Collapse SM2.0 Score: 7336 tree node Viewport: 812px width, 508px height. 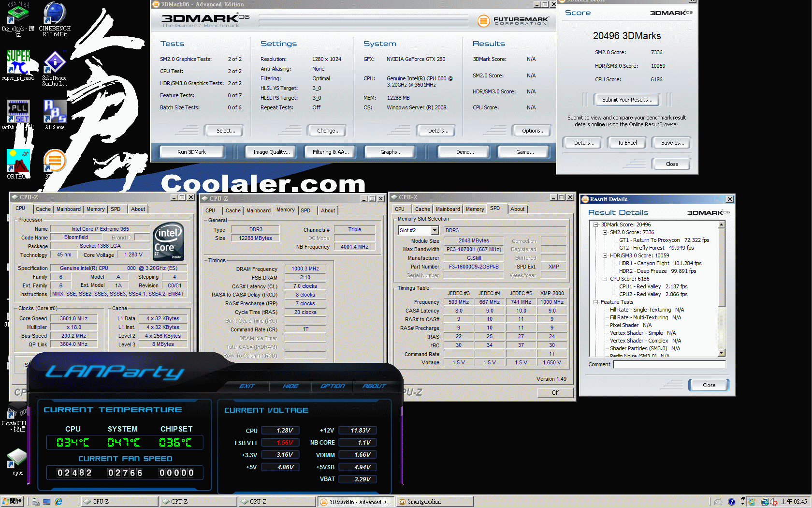605,232
